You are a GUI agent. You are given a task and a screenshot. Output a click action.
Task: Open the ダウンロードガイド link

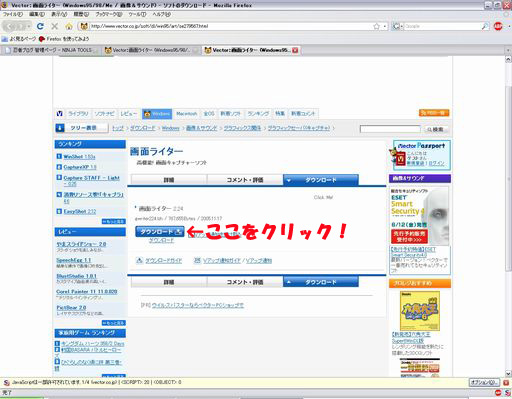164,261
